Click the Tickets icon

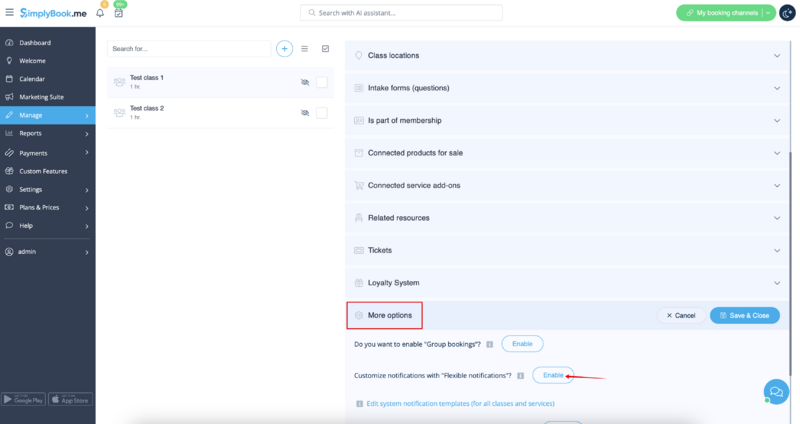(x=359, y=251)
